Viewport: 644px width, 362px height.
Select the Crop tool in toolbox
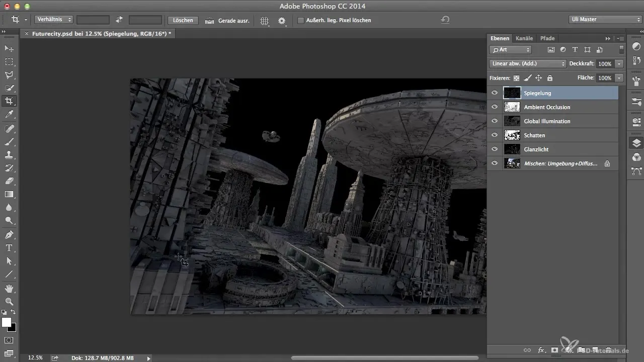click(9, 101)
